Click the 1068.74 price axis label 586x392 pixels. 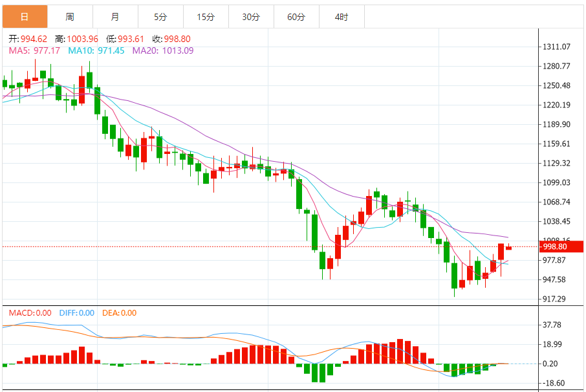click(x=556, y=202)
